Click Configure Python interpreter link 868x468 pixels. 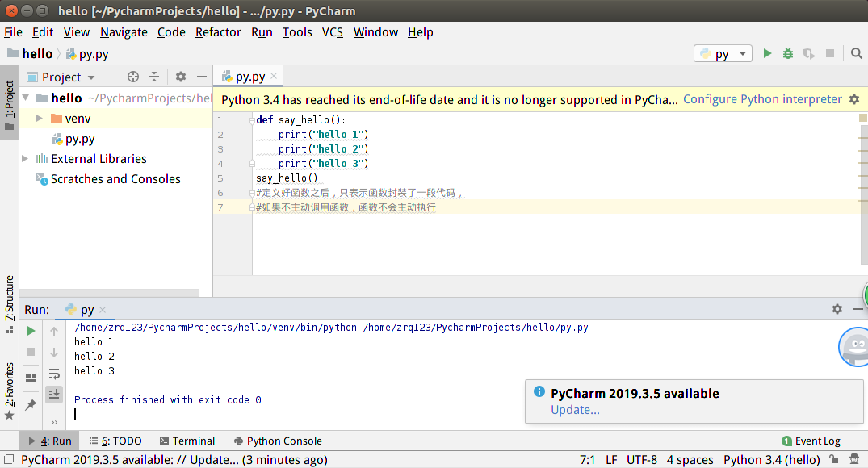click(762, 99)
